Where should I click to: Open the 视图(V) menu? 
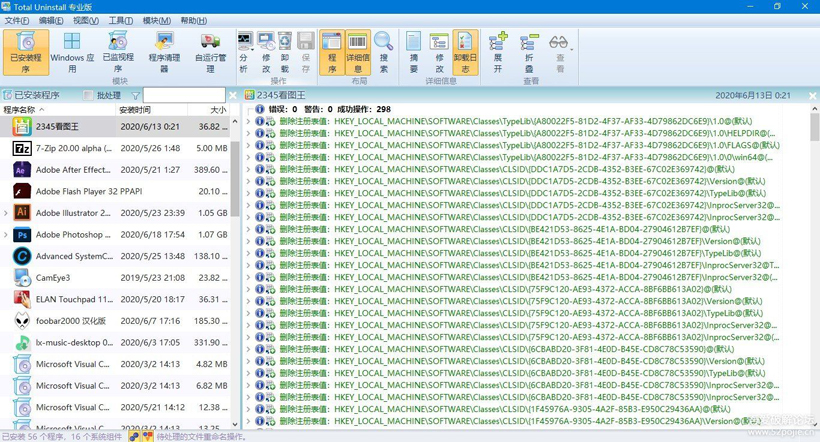coord(86,20)
